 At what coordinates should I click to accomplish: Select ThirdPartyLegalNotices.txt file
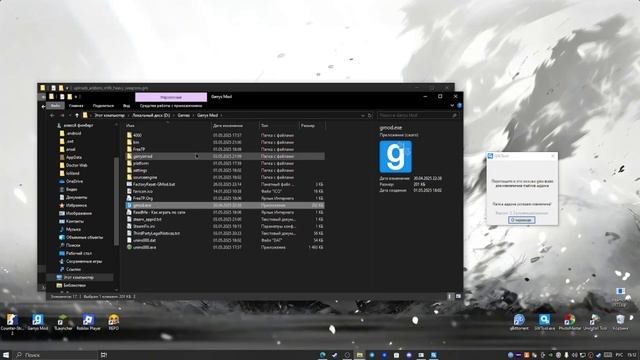pyautogui.click(x=225, y=233)
